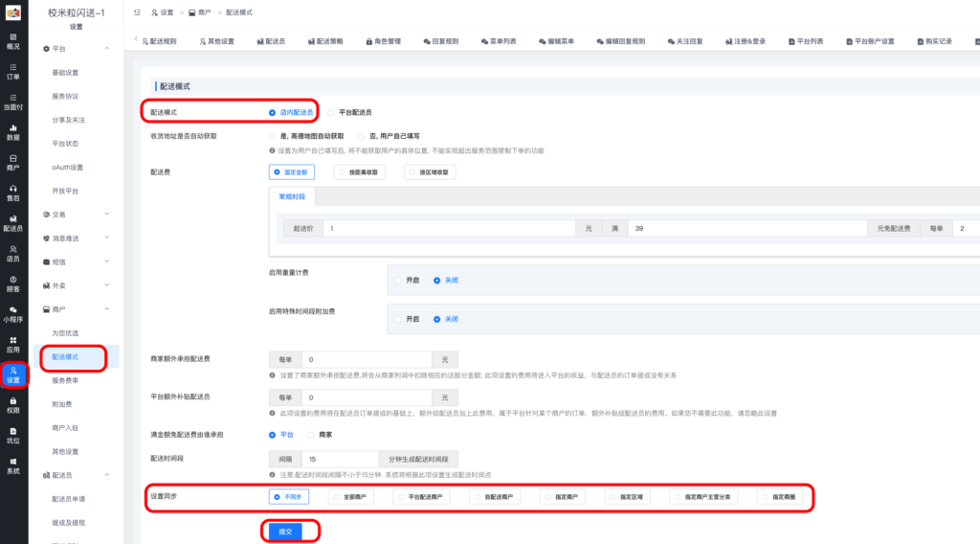The width and height of the screenshot is (980, 544).
Task: Click the 平台额外补贴配送费 amount field
Action: [367, 397]
